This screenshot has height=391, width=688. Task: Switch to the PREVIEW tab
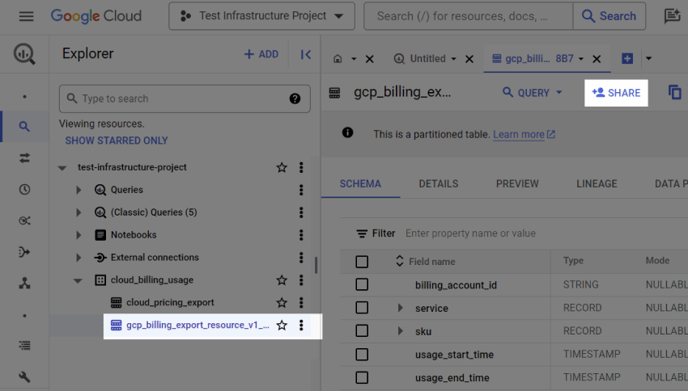pyautogui.click(x=517, y=184)
